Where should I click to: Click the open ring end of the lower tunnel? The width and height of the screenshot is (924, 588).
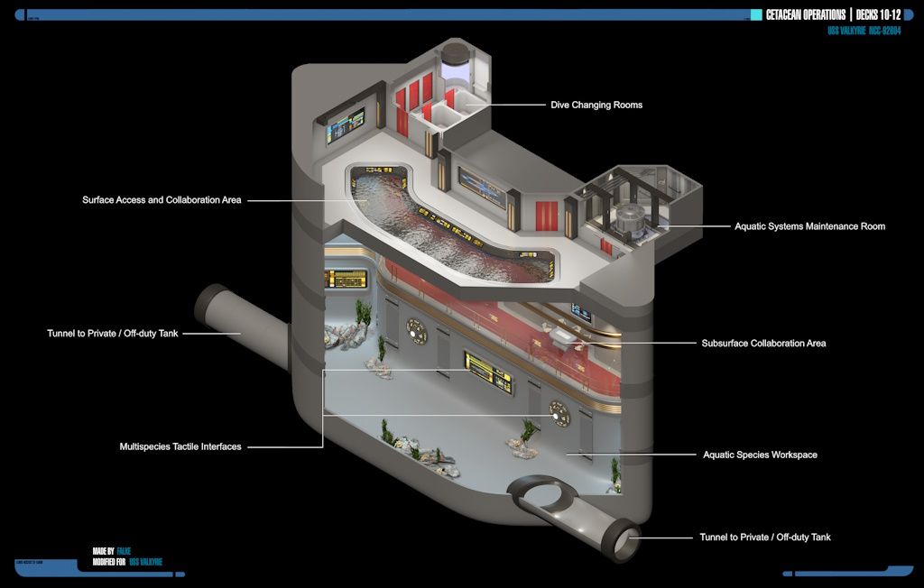click(624, 542)
